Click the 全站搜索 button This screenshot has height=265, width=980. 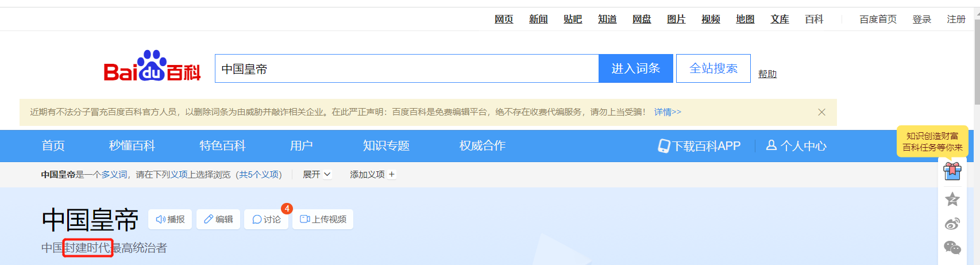[x=713, y=68]
